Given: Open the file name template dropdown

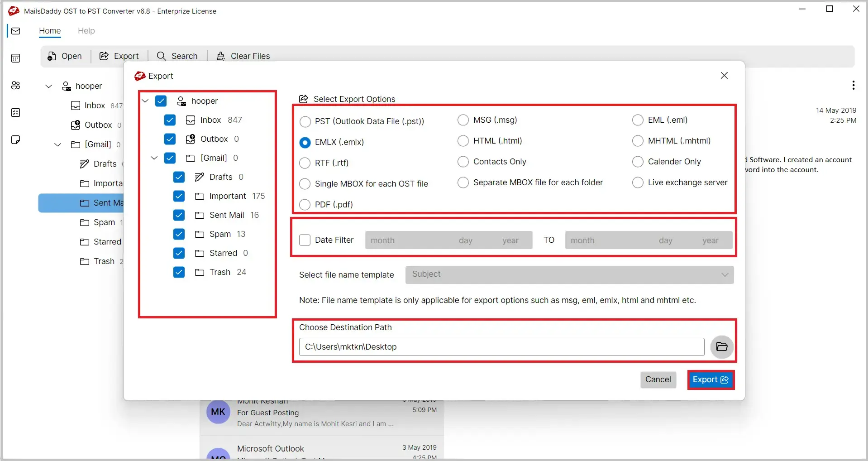Looking at the screenshot, I should tap(569, 274).
